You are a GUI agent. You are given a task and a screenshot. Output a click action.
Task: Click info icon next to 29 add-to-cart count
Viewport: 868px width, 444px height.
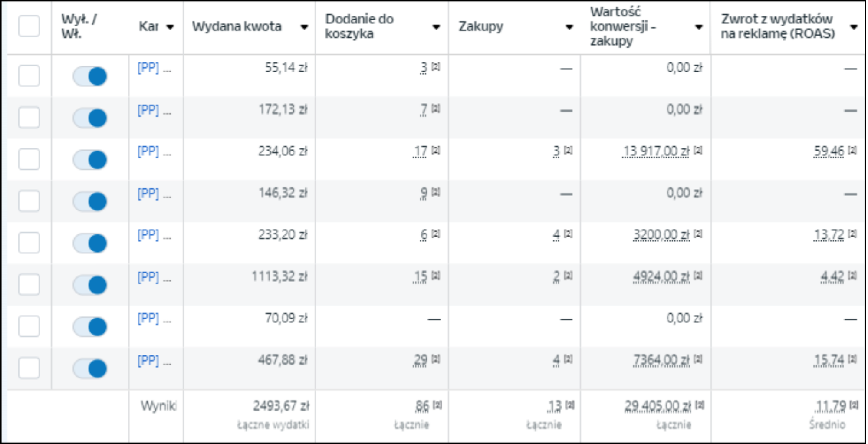point(436,359)
